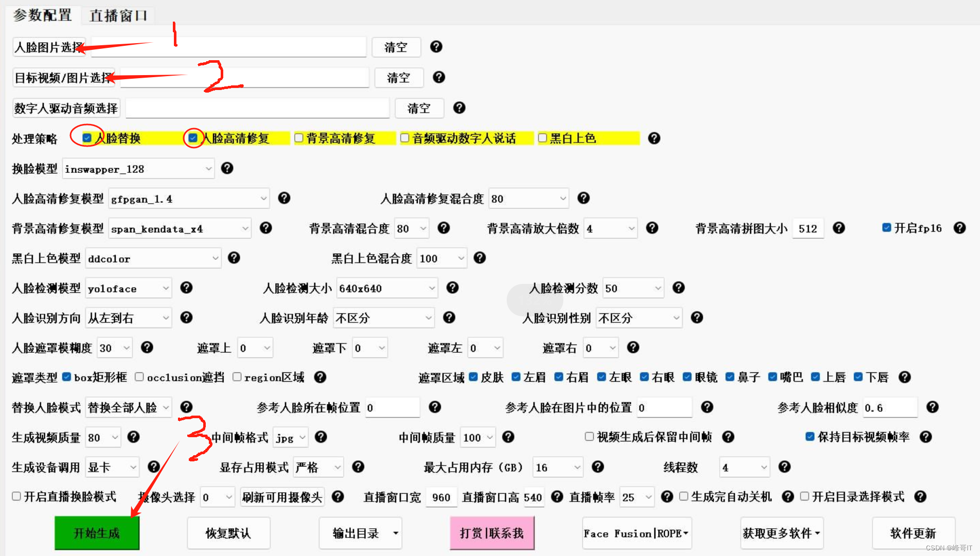
Task: Open help icon beside 人脸检测大小
Action: point(452,288)
